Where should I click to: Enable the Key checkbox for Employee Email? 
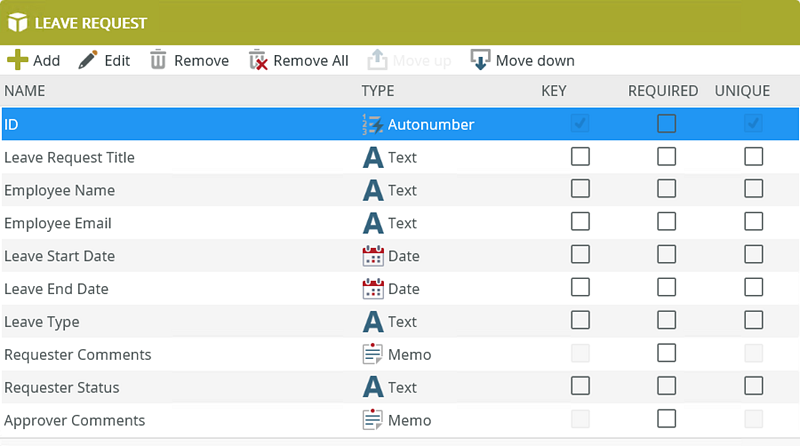(x=580, y=222)
